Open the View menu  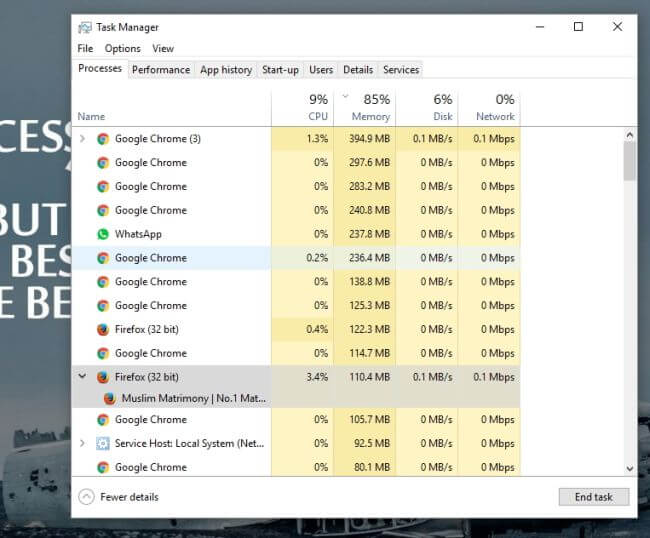pyautogui.click(x=163, y=48)
